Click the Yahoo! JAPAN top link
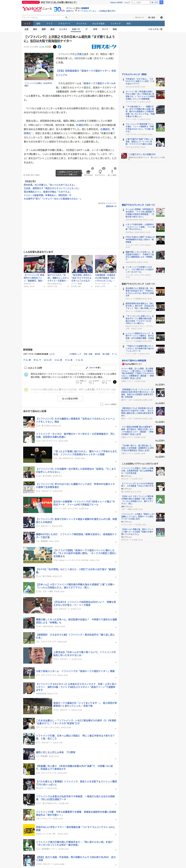This screenshot has width=186, height=868. click(116, 2)
